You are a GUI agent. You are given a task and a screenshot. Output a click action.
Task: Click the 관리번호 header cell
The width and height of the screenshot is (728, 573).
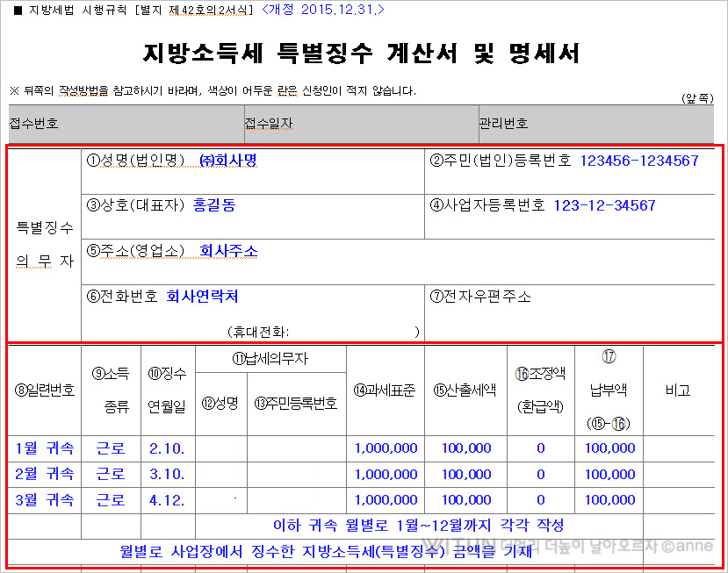point(596,124)
